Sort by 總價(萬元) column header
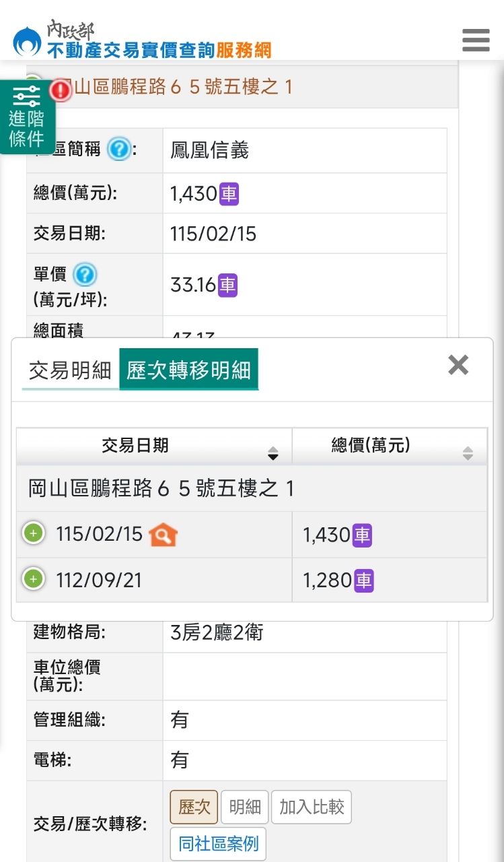 coord(390,446)
